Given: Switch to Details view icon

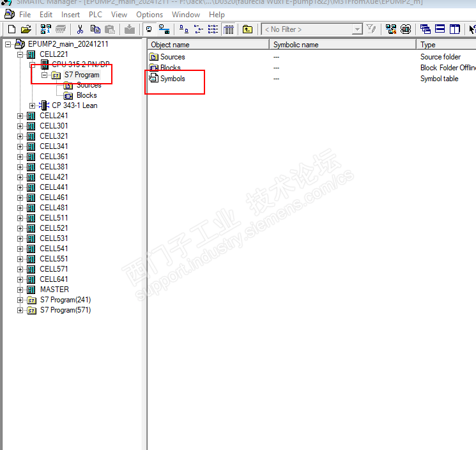Looking at the screenshot, I should (228, 29).
